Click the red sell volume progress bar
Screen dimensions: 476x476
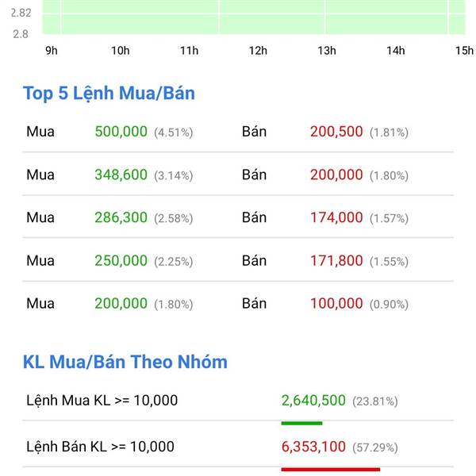[x=331, y=470]
